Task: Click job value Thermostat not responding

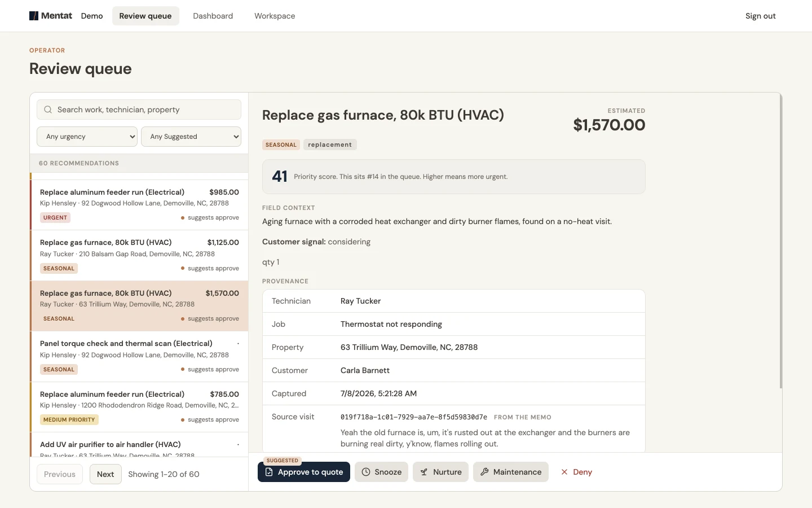Action: [x=391, y=324]
